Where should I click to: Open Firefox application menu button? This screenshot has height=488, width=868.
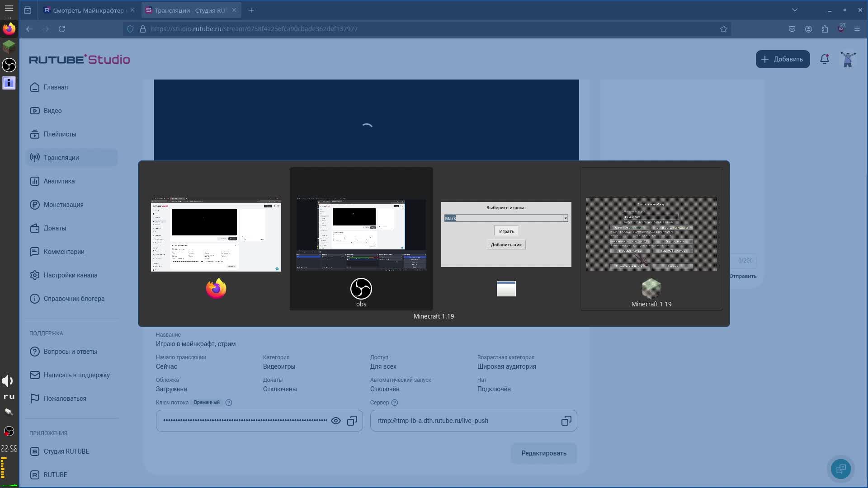coord(857,29)
